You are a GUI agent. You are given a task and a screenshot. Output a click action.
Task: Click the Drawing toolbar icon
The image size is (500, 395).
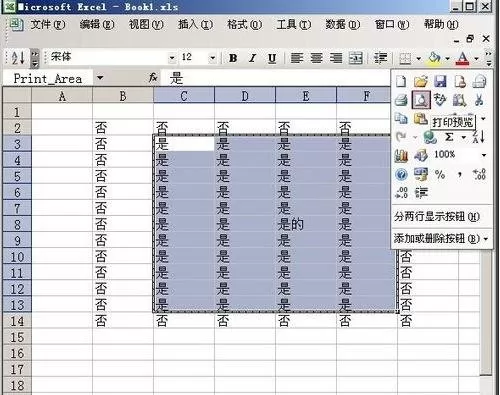click(x=421, y=155)
